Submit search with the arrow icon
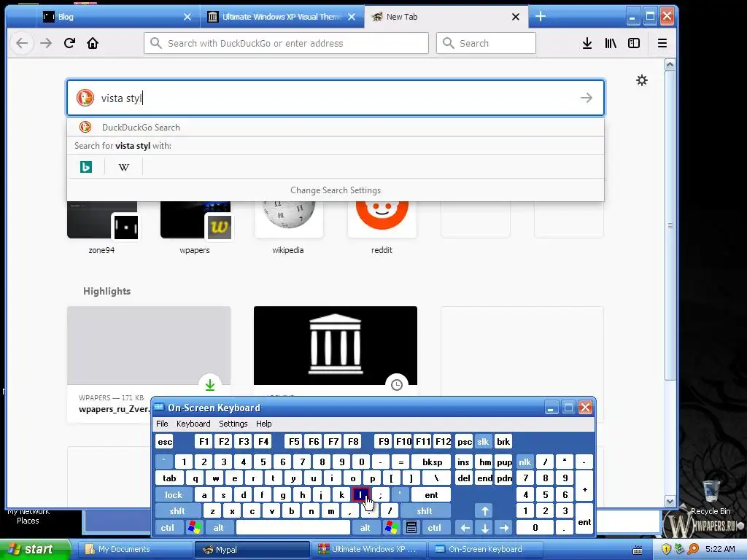Screen dimensions: 747x560 (586, 98)
